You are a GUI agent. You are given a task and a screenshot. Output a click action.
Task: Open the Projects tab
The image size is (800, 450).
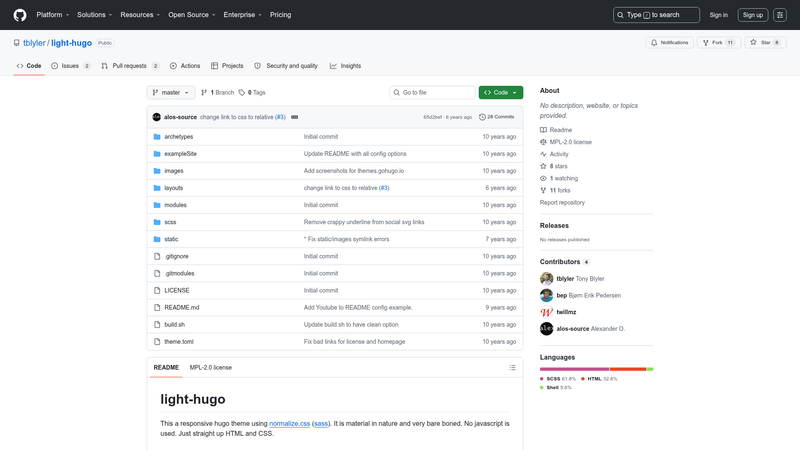coord(227,66)
